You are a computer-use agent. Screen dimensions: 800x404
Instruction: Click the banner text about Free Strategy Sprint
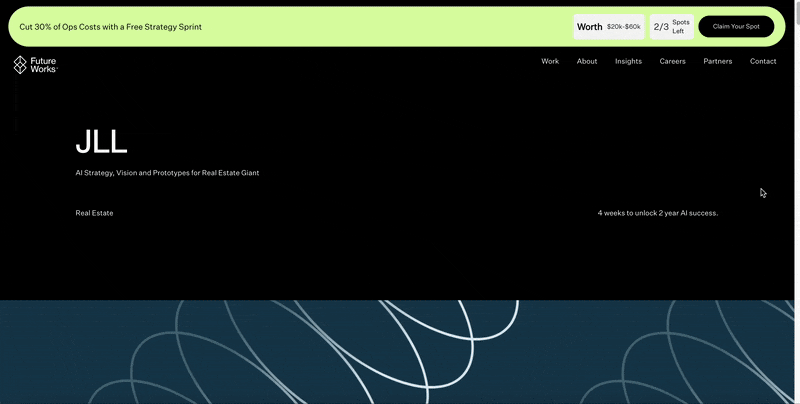pyautogui.click(x=111, y=27)
